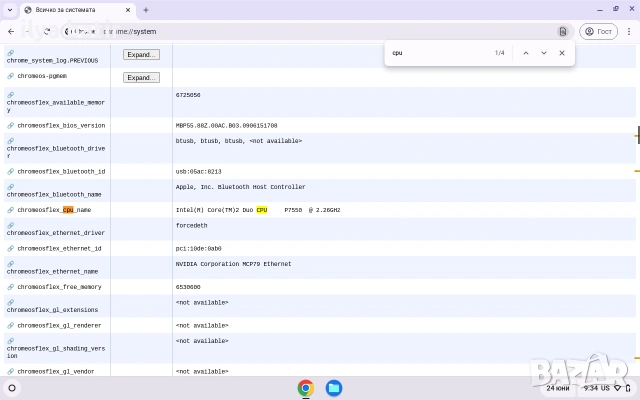Click the pci:10de:0ab0 value
Image resolution: width=640 pixels, height=400 pixels.
[x=198, y=248]
